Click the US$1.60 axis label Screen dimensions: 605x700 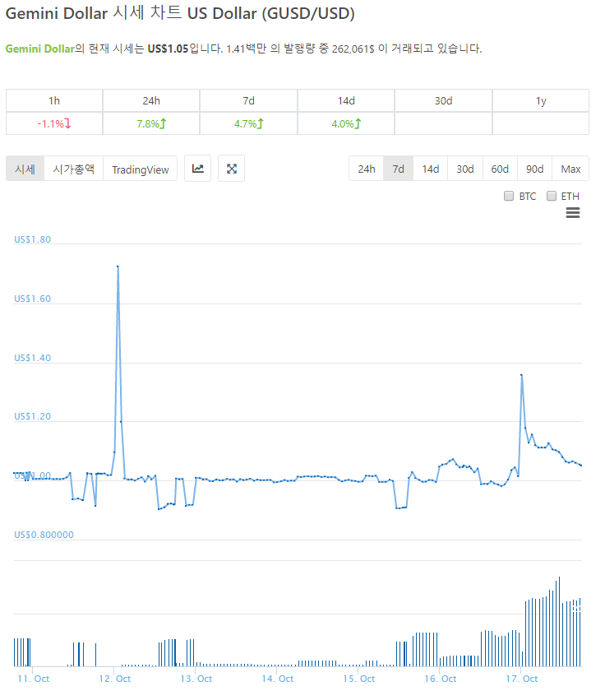pos(33,299)
